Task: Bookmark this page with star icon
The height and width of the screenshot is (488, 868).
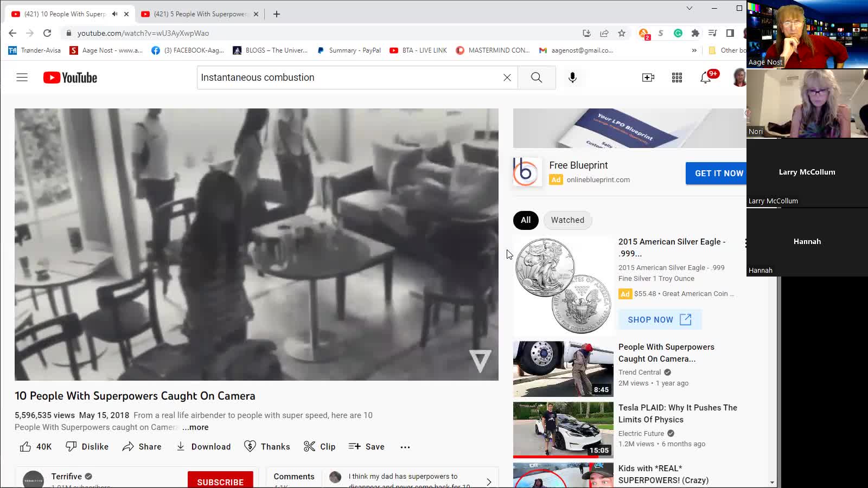Action: 622,33
